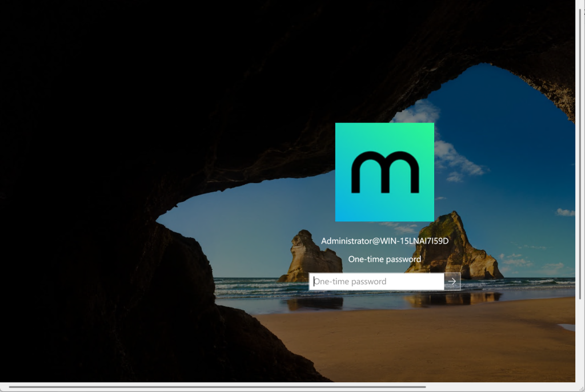The image size is (585, 392).
Task: Submit the password with the arrow button
Action: (x=452, y=281)
